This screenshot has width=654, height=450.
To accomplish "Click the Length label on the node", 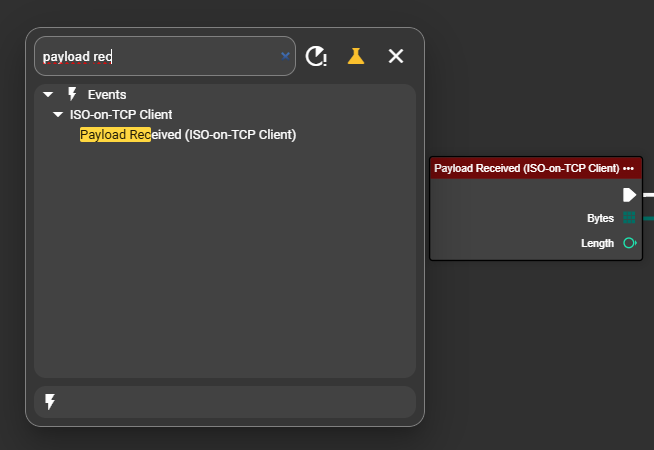I will point(597,243).
